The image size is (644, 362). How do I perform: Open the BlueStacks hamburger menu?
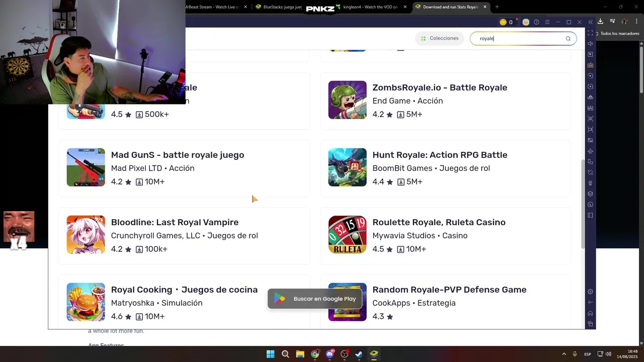point(547,22)
